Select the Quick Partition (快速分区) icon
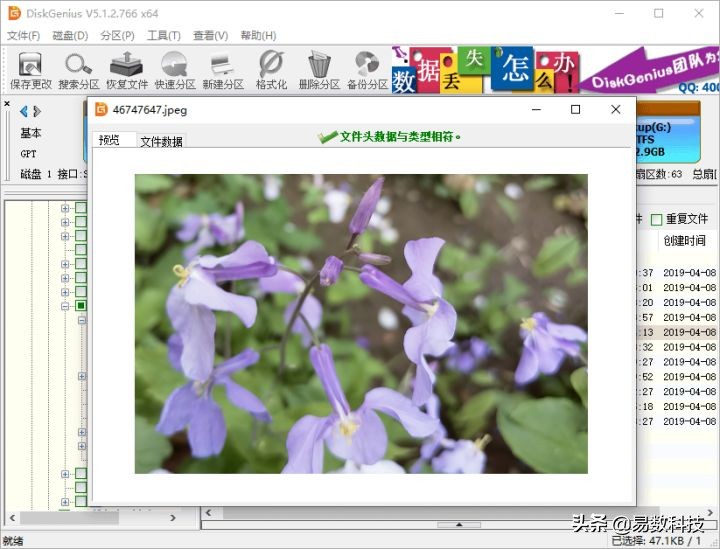Screen dimensions: 720x549 point(175,70)
